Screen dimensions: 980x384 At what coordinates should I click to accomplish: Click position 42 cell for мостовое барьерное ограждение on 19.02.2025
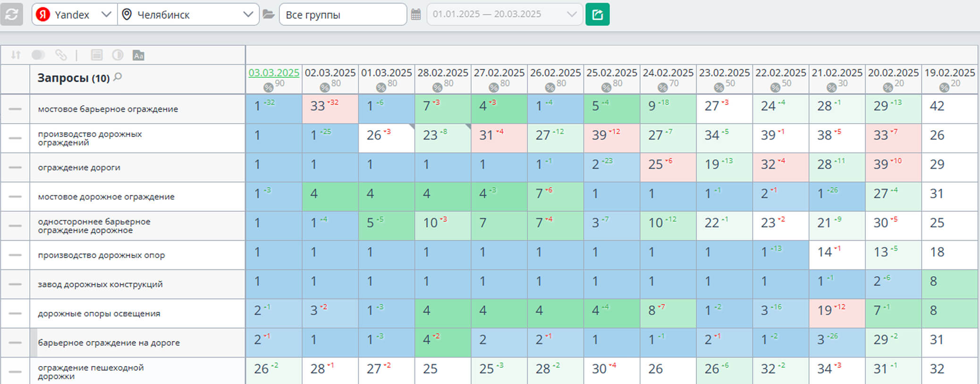click(x=950, y=109)
